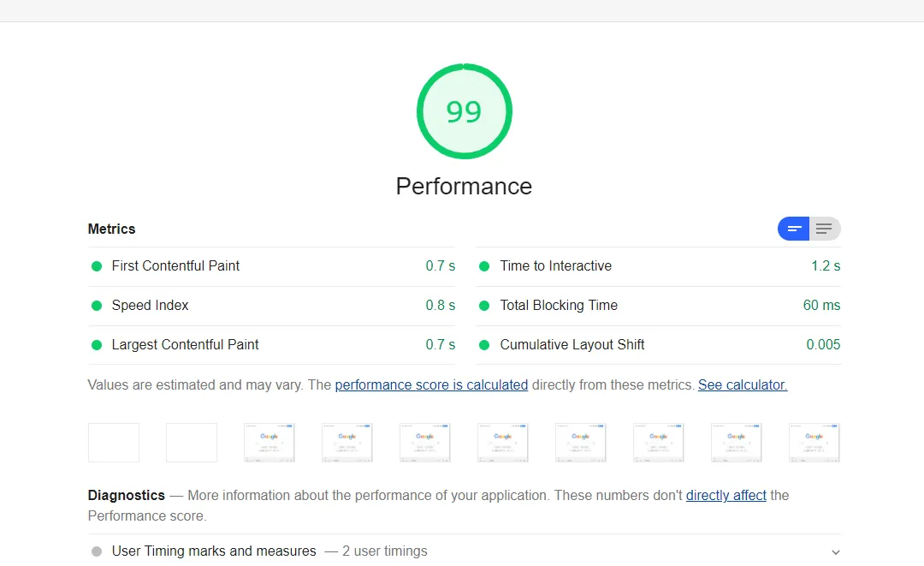Click the Cumulative Layout Shift 0.005 value

click(x=823, y=345)
